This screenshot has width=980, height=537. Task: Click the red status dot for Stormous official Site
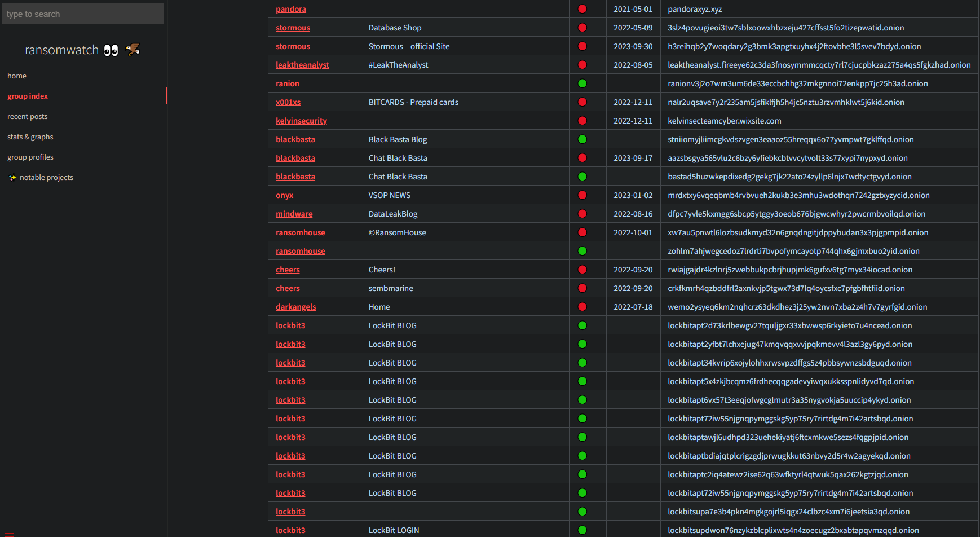(x=582, y=46)
